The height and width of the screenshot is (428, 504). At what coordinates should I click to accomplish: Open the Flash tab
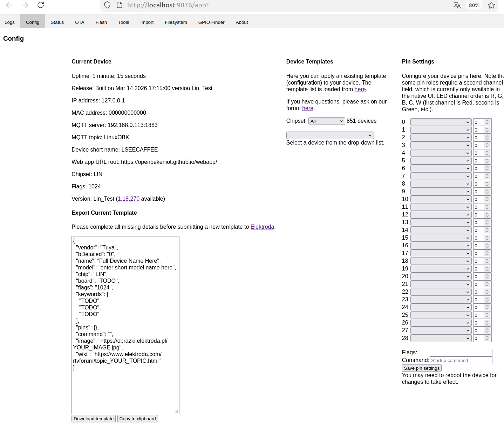101,22
